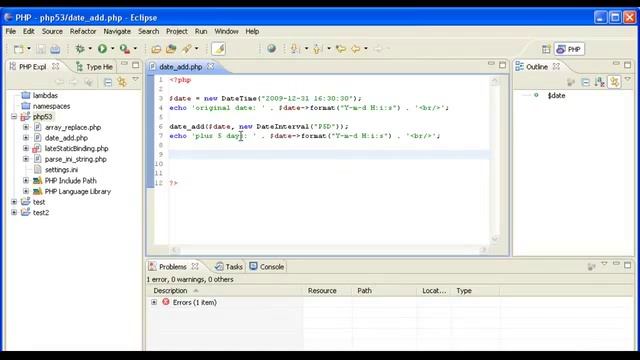Screen dimensions: 640x360
Task: Switch to the PHP perspective button
Action: click(569, 49)
